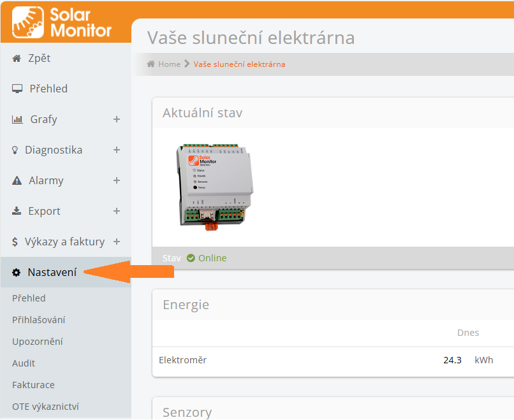
Task: Click the bar chart icon for Grafy
Action: 18,120
